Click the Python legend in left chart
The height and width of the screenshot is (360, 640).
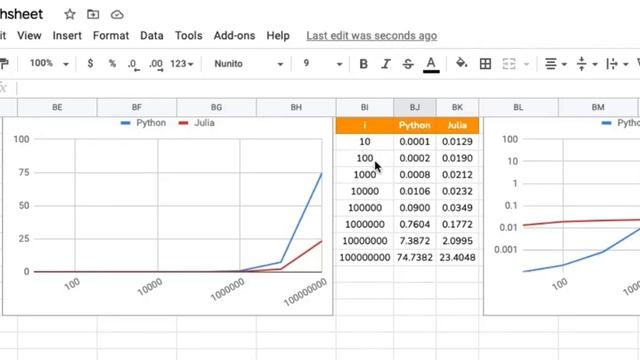pyautogui.click(x=143, y=123)
